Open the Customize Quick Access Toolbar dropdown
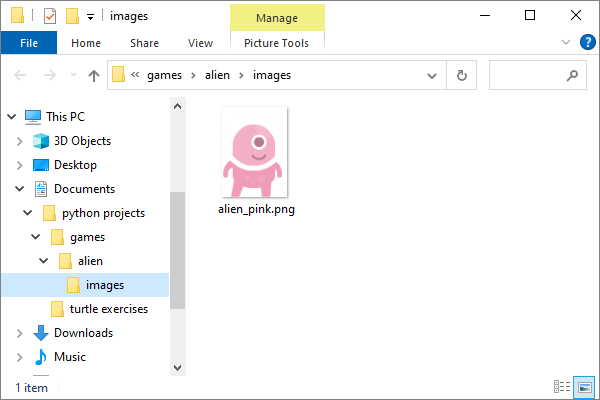This screenshot has width=600, height=400. point(90,17)
